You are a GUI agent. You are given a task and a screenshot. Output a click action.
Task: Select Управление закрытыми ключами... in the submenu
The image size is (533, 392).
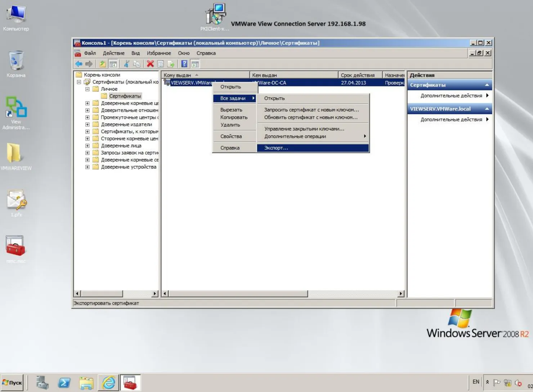(x=313, y=129)
